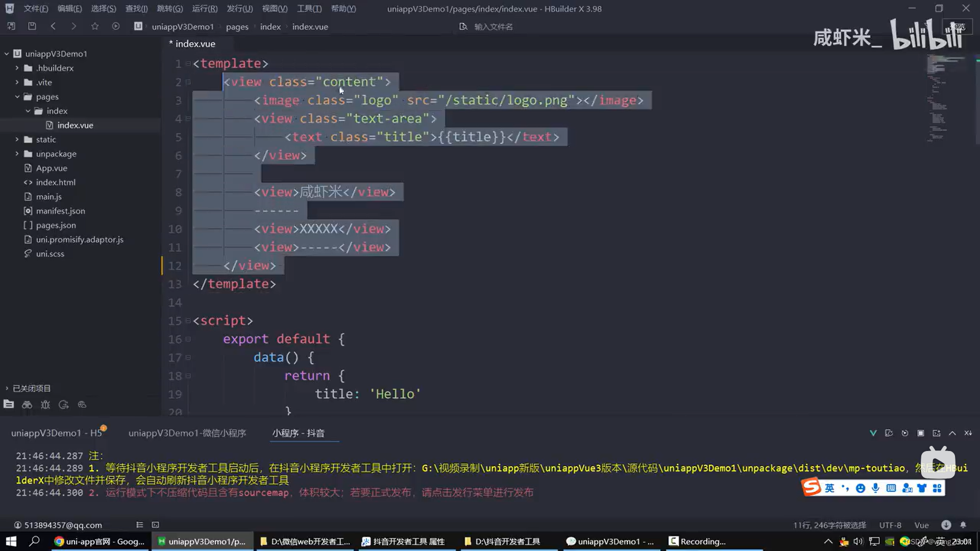Open uni.scss in the project tree

[x=50, y=254]
